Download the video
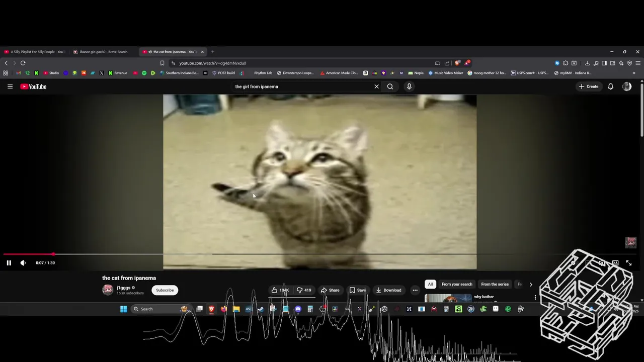Viewport: 644px width, 362px height. [x=389, y=290]
